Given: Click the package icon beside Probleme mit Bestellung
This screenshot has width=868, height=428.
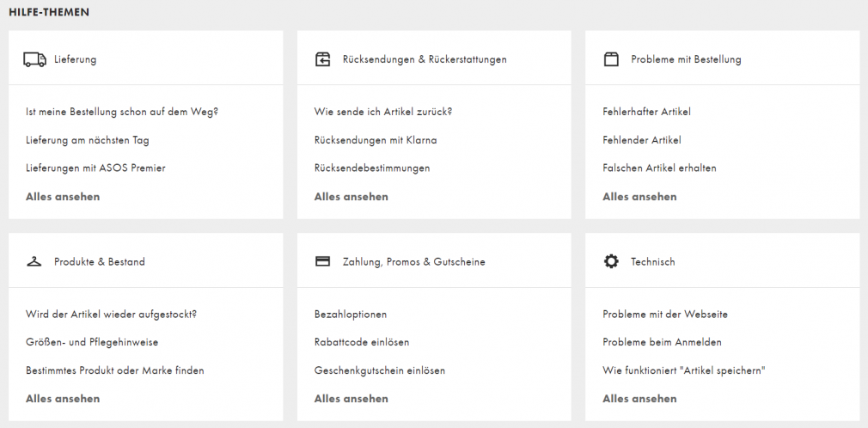Looking at the screenshot, I should coord(610,59).
